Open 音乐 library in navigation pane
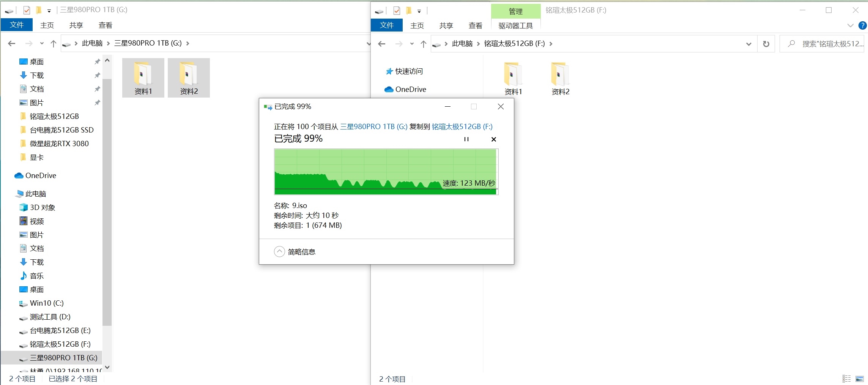This screenshot has height=385, width=868. (37, 276)
